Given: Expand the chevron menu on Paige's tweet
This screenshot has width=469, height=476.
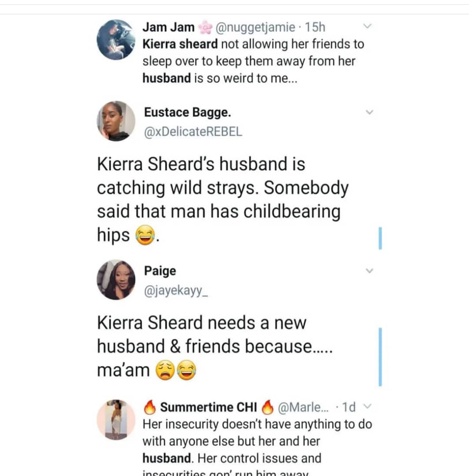Looking at the screenshot, I should click(370, 271).
